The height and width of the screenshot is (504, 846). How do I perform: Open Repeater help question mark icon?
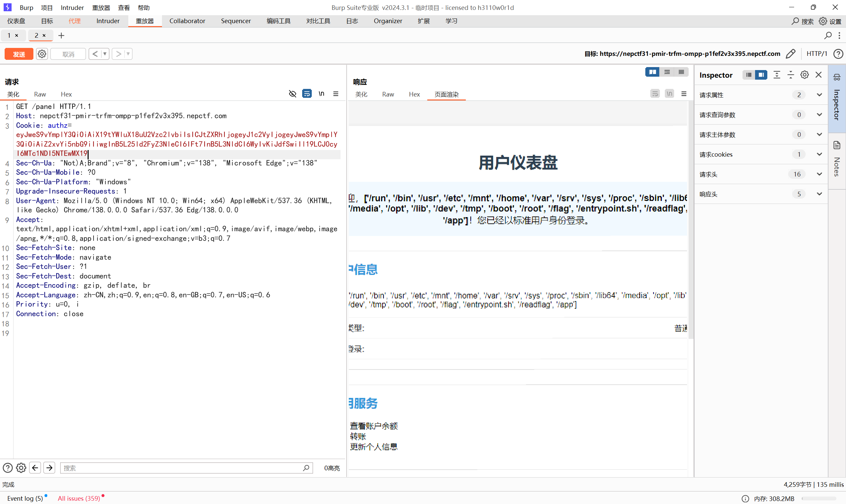click(x=838, y=54)
